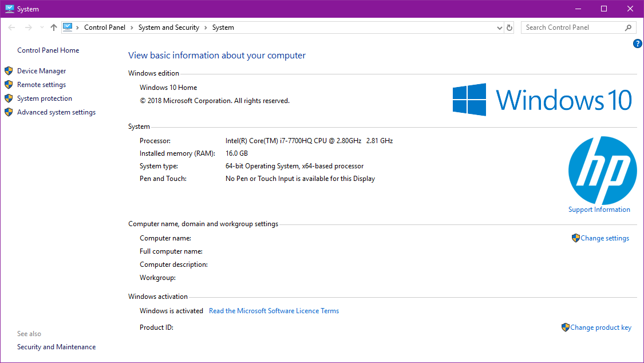The image size is (644, 363).
Task: Click the refresh icon beside the address bar
Action: pyautogui.click(x=509, y=27)
